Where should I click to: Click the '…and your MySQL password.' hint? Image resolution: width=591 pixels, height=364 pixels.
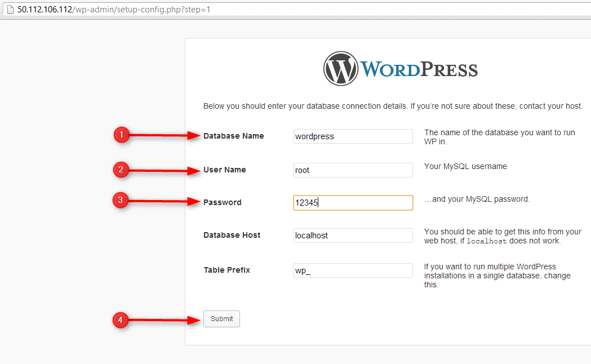pos(477,199)
